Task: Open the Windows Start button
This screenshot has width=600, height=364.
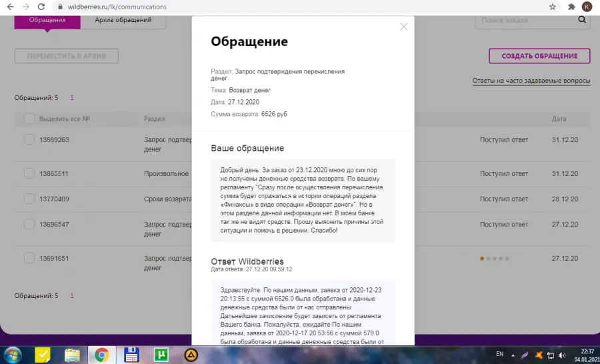Action: pyautogui.click(x=11, y=355)
